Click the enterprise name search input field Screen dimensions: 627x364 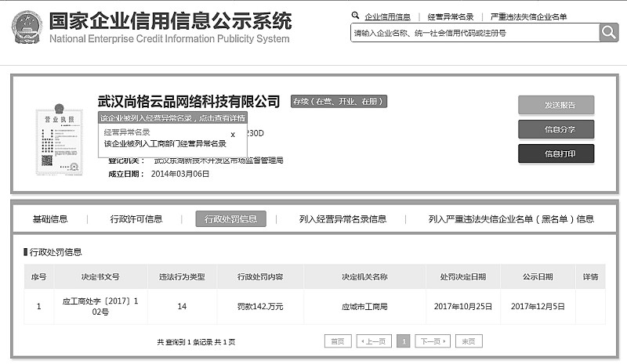[473, 33]
